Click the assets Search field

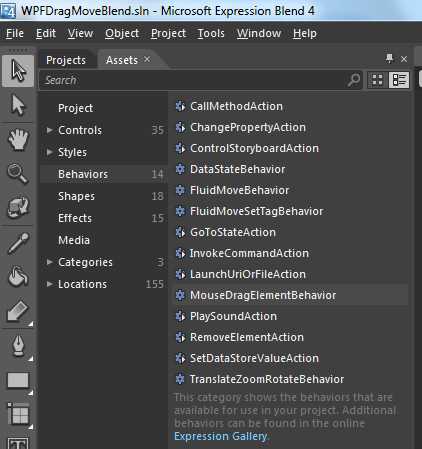200,80
